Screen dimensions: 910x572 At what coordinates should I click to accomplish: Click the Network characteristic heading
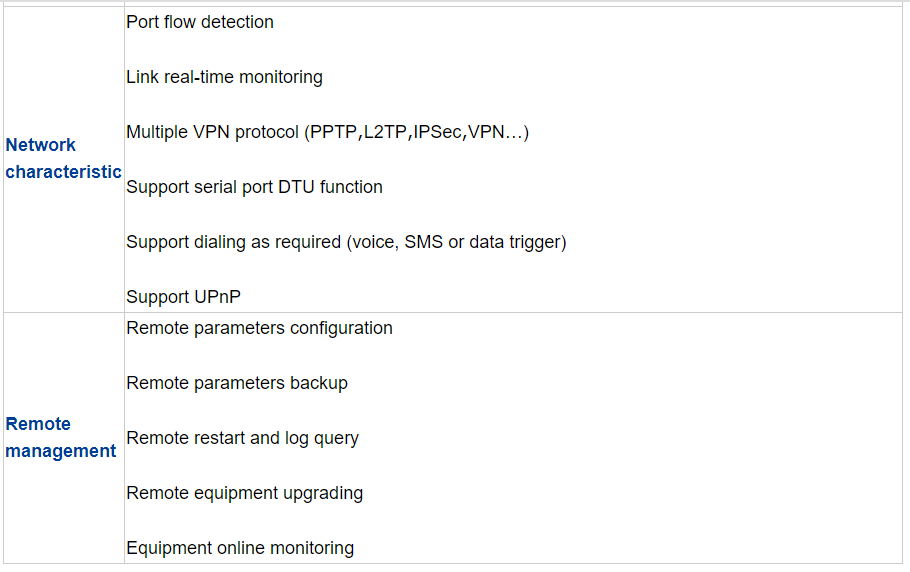(63, 158)
